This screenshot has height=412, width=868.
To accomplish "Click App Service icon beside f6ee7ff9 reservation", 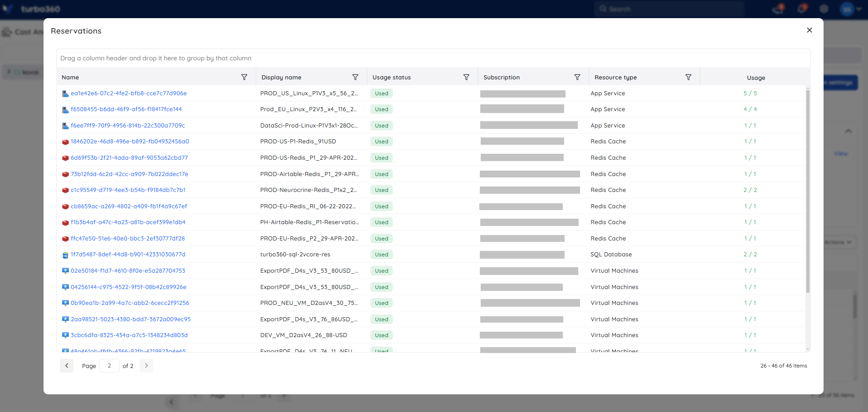I will pos(65,126).
